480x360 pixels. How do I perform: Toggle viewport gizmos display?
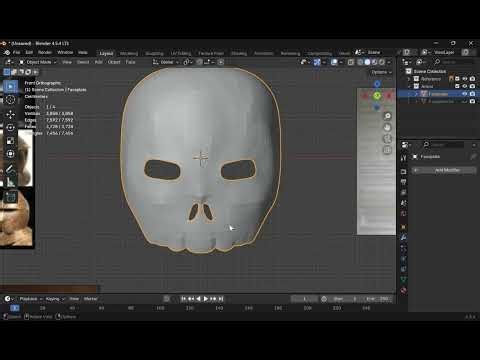(317, 62)
